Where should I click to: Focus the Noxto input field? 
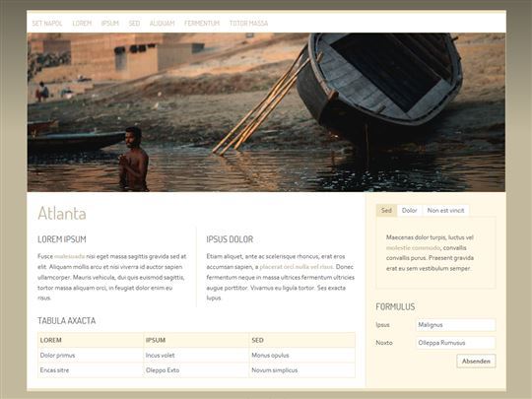(x=456, y=343)
